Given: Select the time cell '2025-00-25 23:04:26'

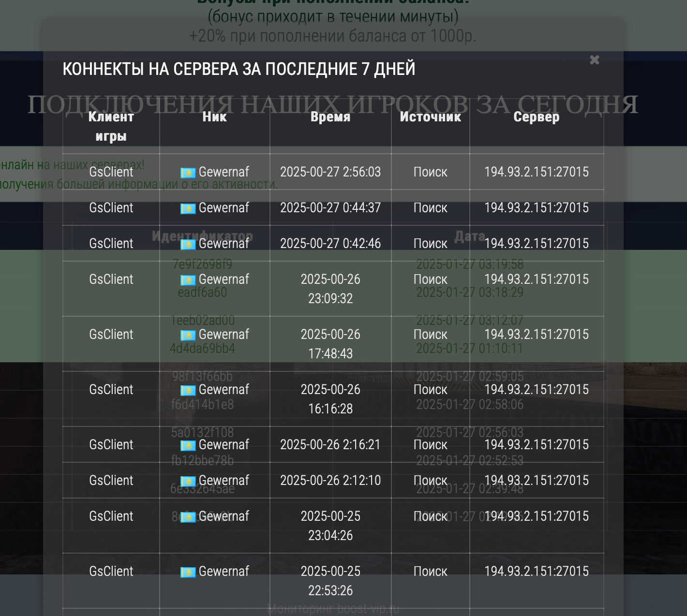Looking at the screenshot, I should click(x=330, y=526).
